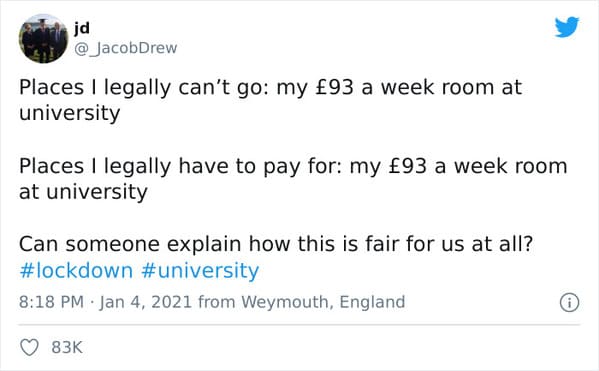View the 83K likes count
The height and width of the screenshot is (371, 599).
click(x=67, y=347)
